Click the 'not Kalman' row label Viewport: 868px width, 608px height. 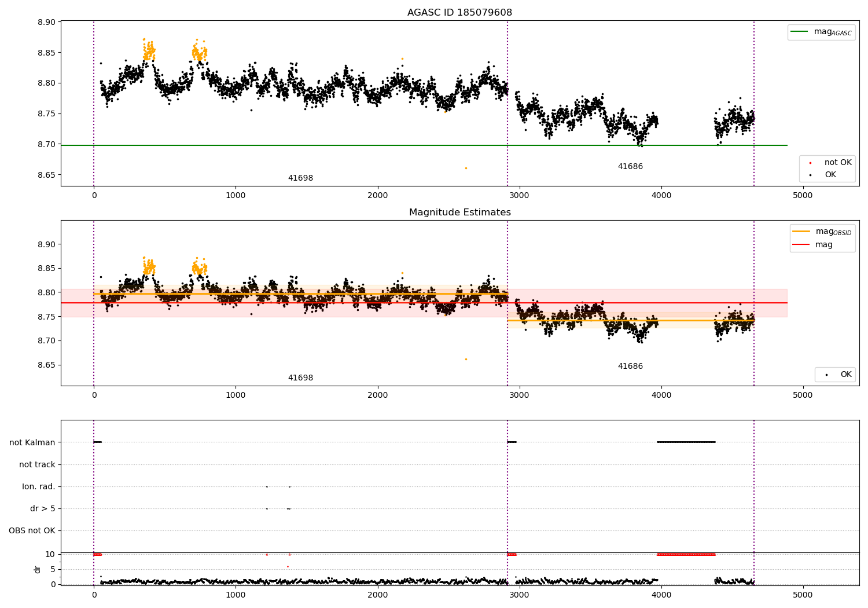(x=32, y=442)
